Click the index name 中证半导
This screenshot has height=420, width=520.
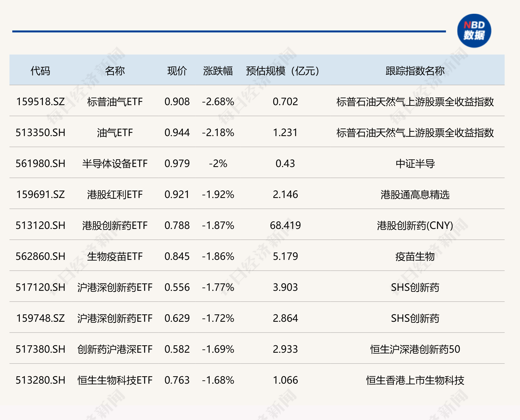point(415,164)
